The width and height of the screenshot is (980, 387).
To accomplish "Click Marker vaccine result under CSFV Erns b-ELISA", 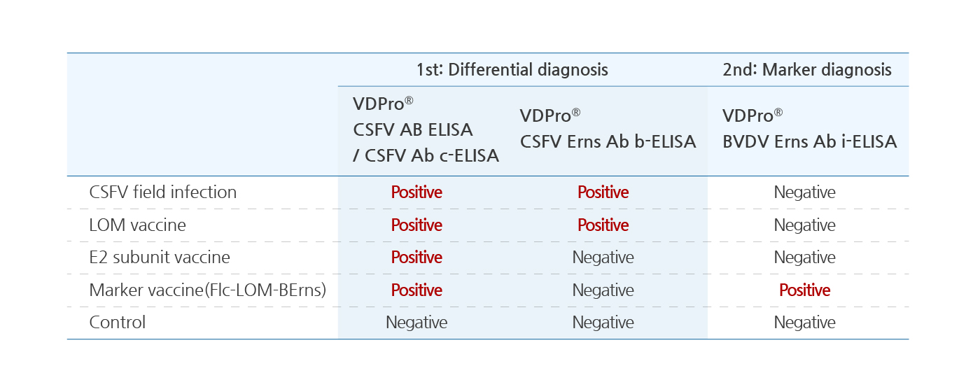I will pos(603,290).
